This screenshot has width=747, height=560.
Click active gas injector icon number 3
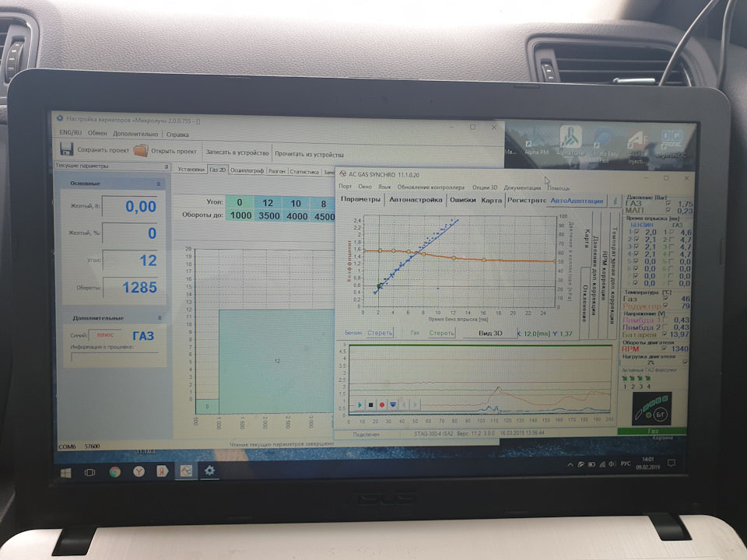pyautogui.click(x=640, y=379)
